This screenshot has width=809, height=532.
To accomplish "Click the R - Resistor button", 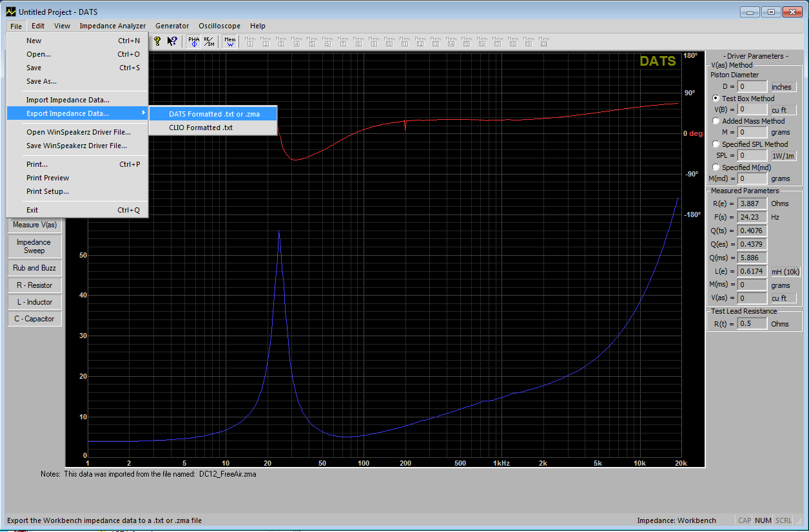I will 35,285.
